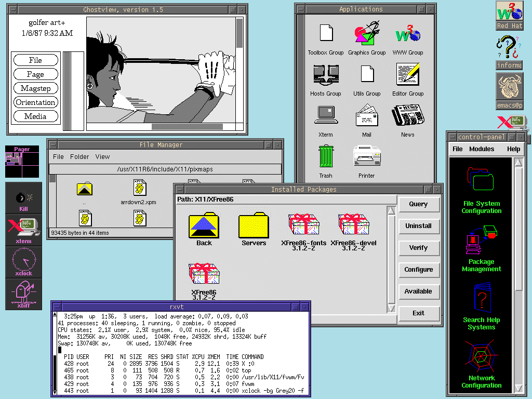Open the Page menu button in Ghostview

[36, 74]
